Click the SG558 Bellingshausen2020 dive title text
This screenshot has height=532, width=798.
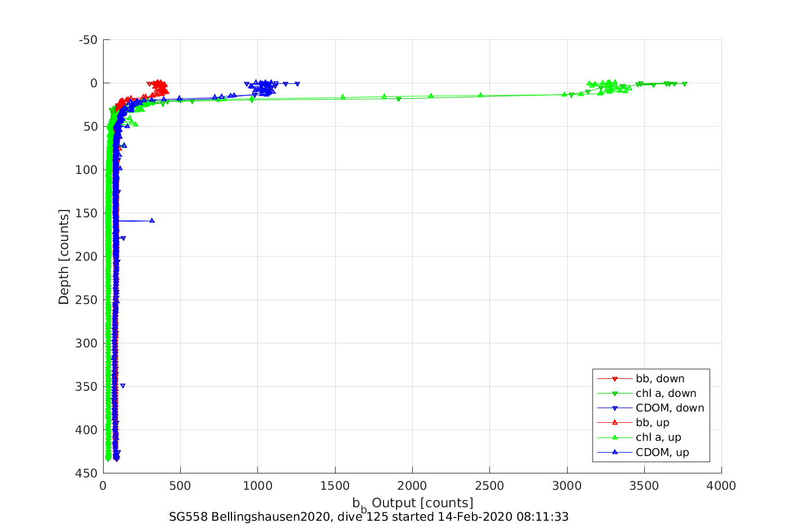[x=368, y=517]
